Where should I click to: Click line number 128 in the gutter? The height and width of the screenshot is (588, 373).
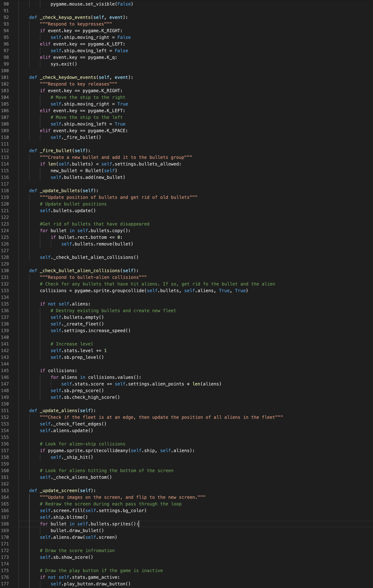(5, 257)
